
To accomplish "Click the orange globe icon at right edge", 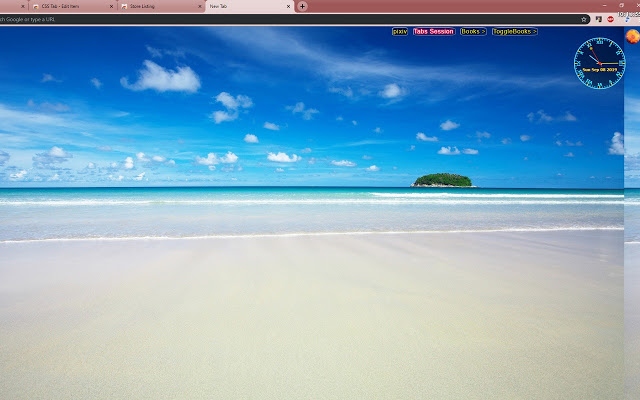I will point(632,36).
